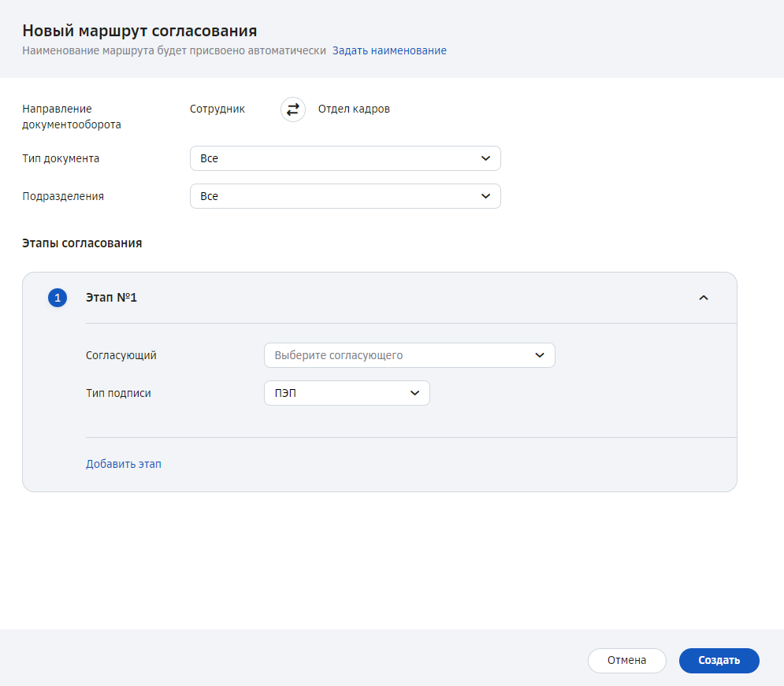The height and width of the screenshot is (686, 784).
Task: Open Выберите согласующего dropdown
Action: [x=410, y=355]
